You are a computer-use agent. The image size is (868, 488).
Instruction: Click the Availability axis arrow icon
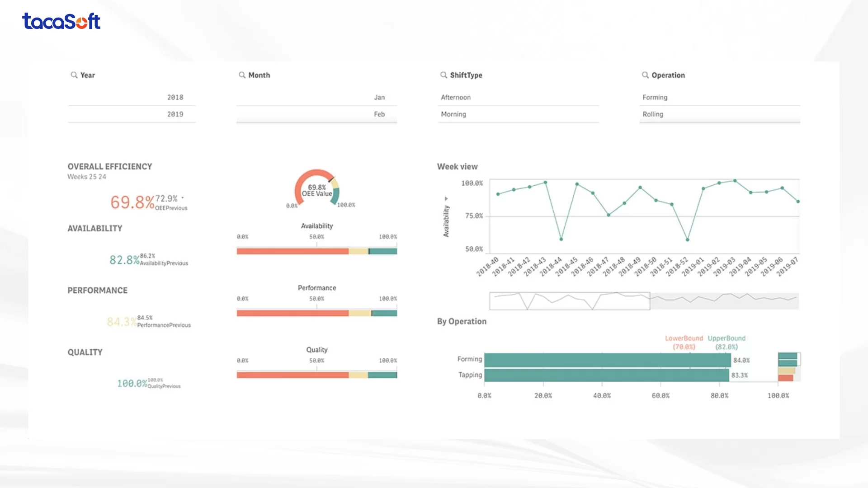(446, 199)
